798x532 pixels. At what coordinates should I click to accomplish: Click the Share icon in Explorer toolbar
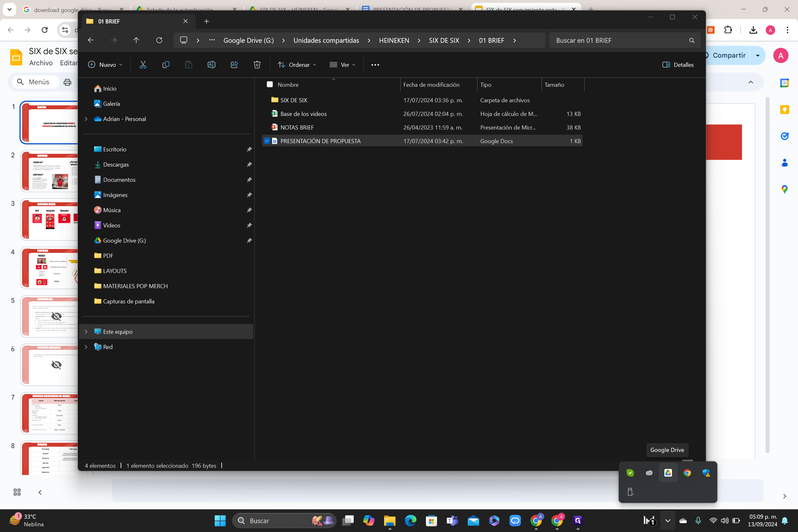234,65
